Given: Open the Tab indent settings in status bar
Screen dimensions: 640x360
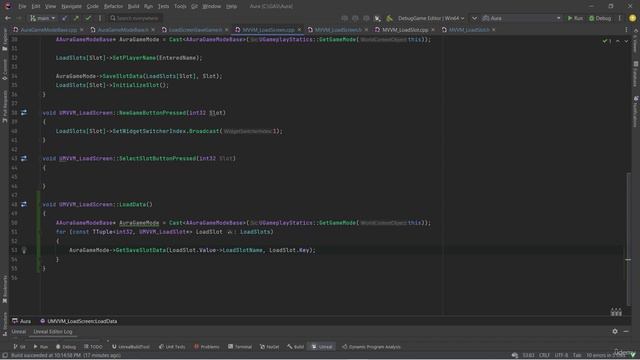Looking at the screenshot, I should point(577,356).
